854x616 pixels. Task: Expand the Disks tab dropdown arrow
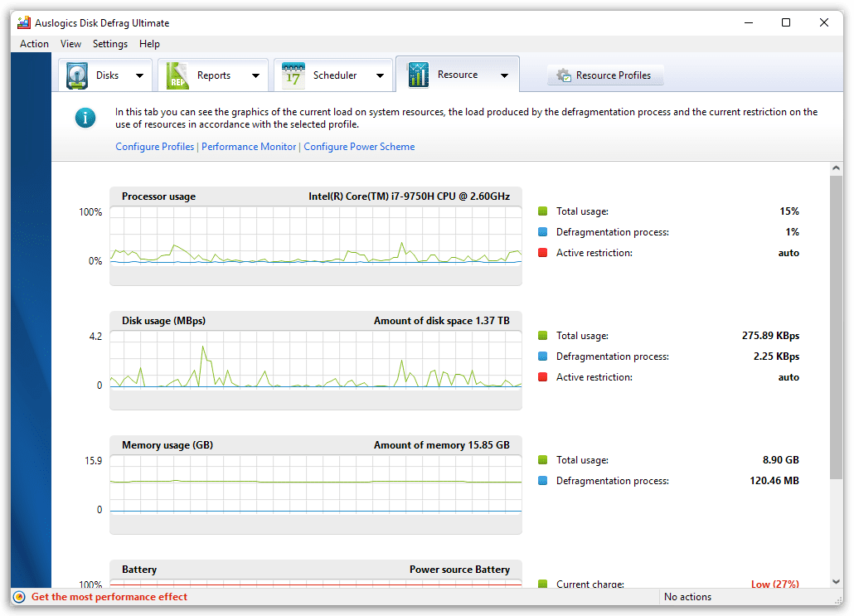140,75
